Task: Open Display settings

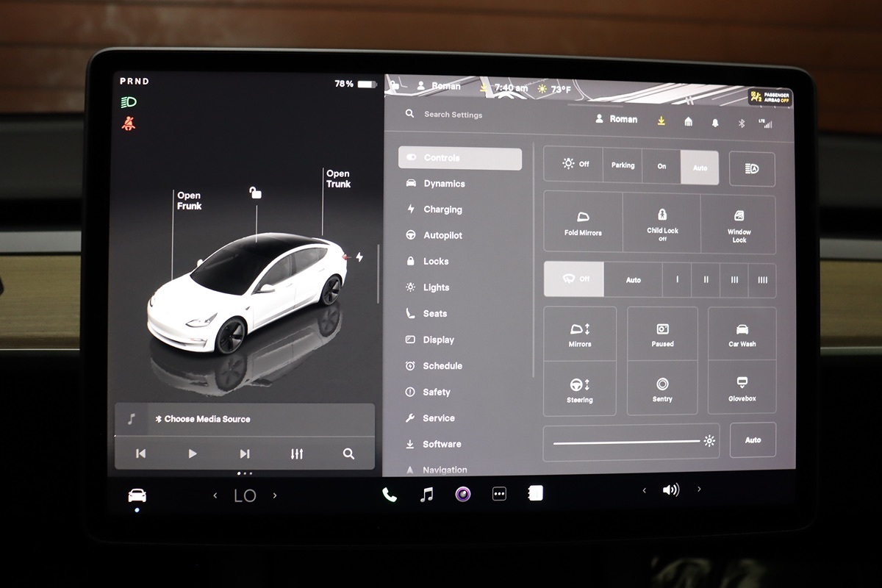Action: (x=430, y=340)
